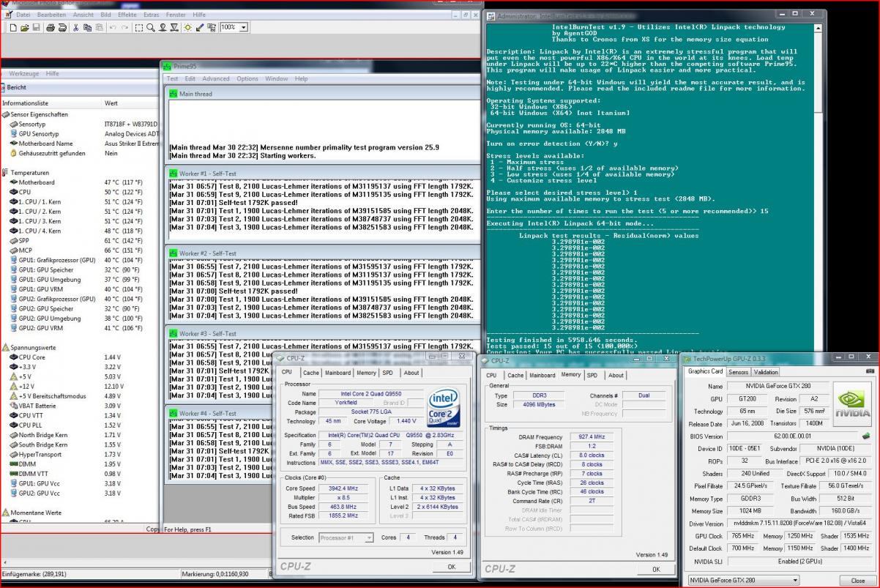Open the Advanced menu in Prime95

pos(216,78)
